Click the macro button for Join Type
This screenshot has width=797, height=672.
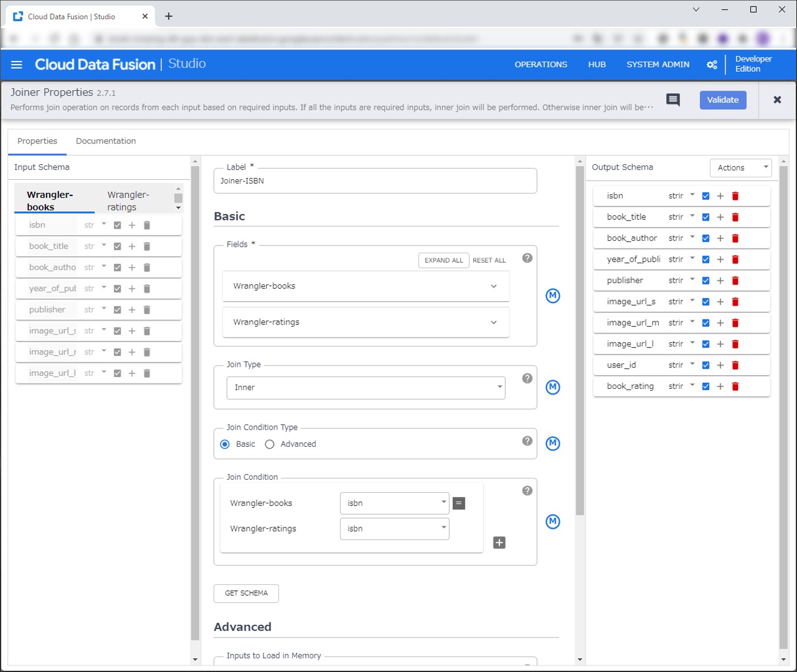coord(553,387)
